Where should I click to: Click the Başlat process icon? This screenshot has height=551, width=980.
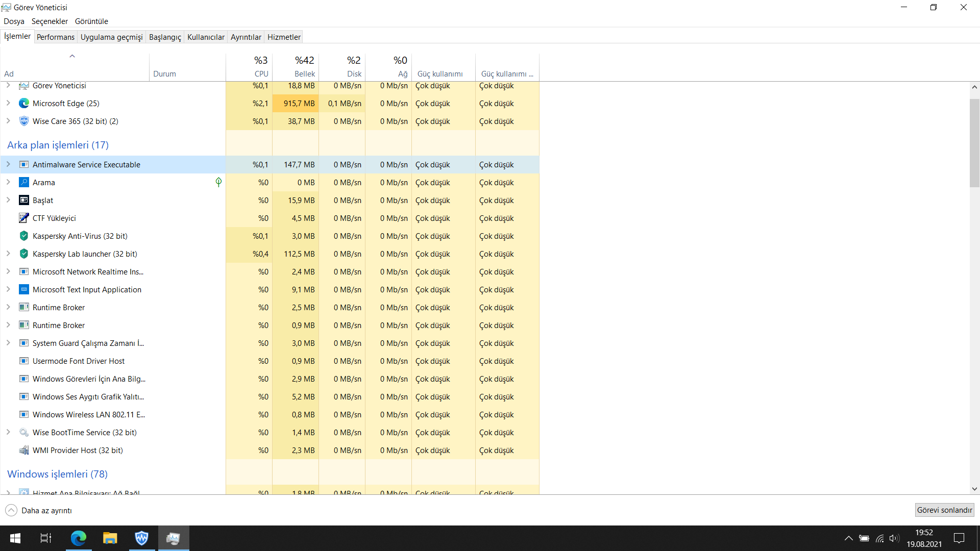tap(23, 201)
